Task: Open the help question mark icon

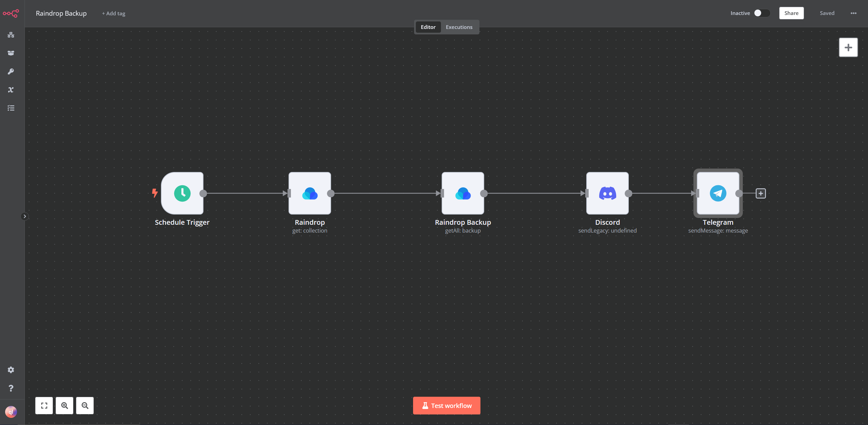Action: pos(11,388)
